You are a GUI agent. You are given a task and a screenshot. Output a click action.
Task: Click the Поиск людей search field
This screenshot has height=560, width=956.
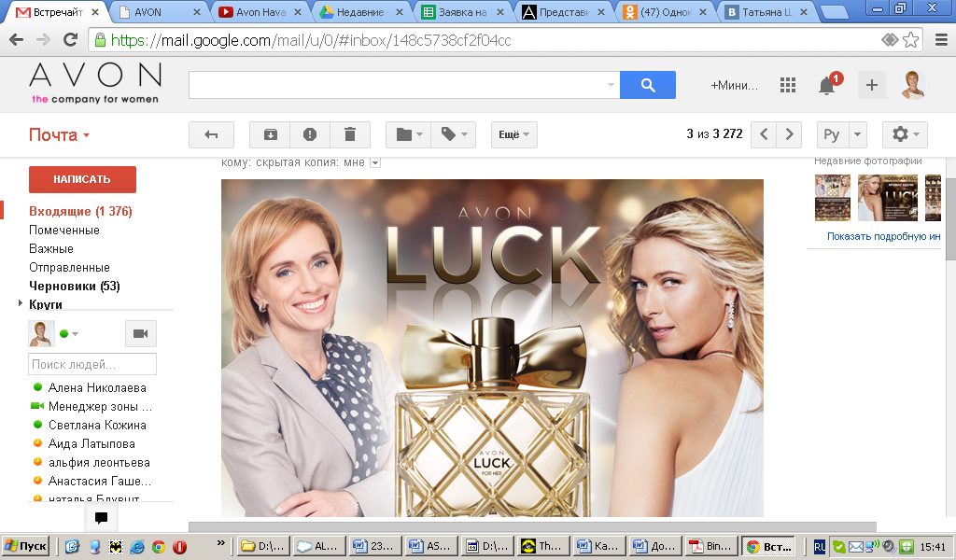[x=92, y=364]
